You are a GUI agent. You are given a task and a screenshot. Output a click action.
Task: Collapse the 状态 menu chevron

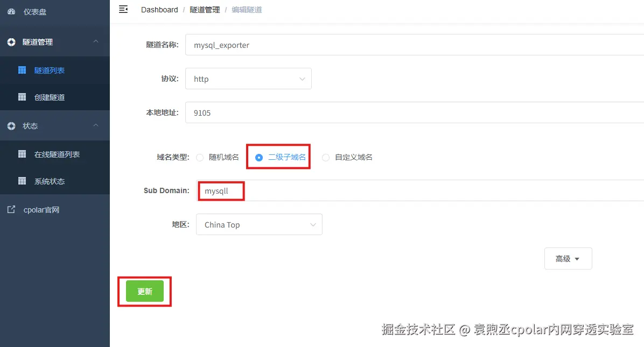point(96,125)
